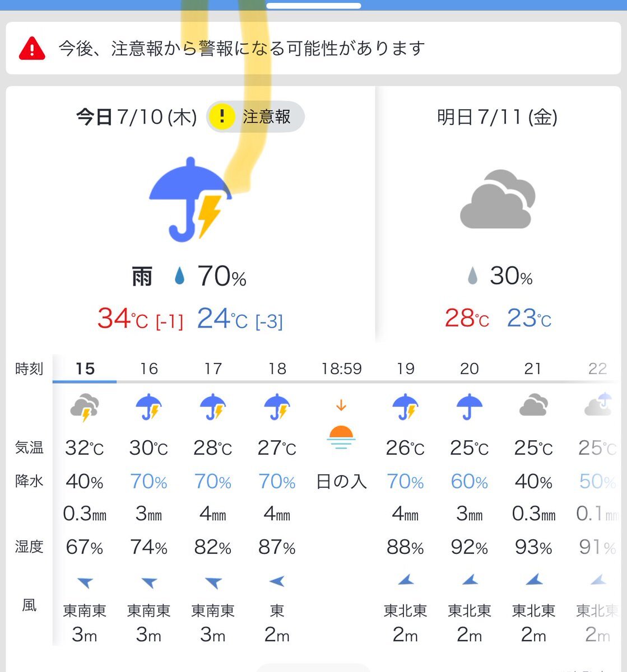Tap today's 70% precipitation droplet icon
This screenshot has height=672, width=627.
tap(179, 276)
